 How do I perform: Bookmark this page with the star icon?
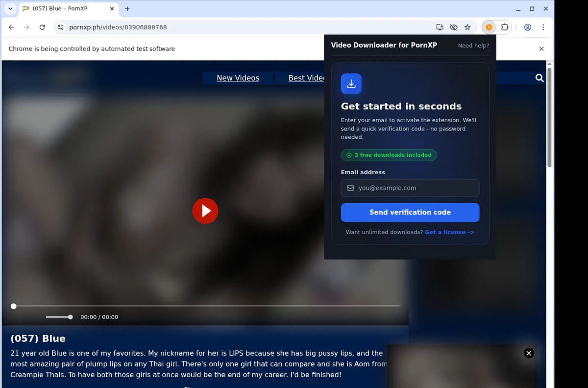pos(467,27)
